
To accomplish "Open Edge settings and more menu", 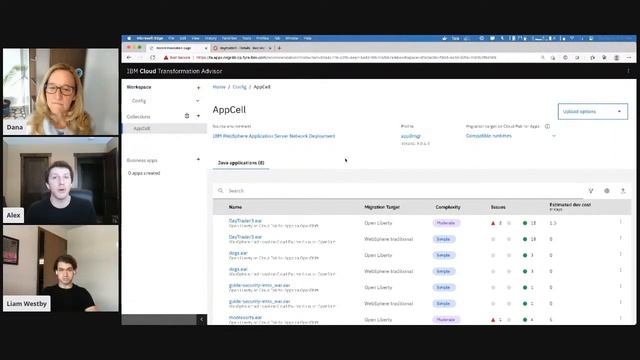I will tap(629, 58).
